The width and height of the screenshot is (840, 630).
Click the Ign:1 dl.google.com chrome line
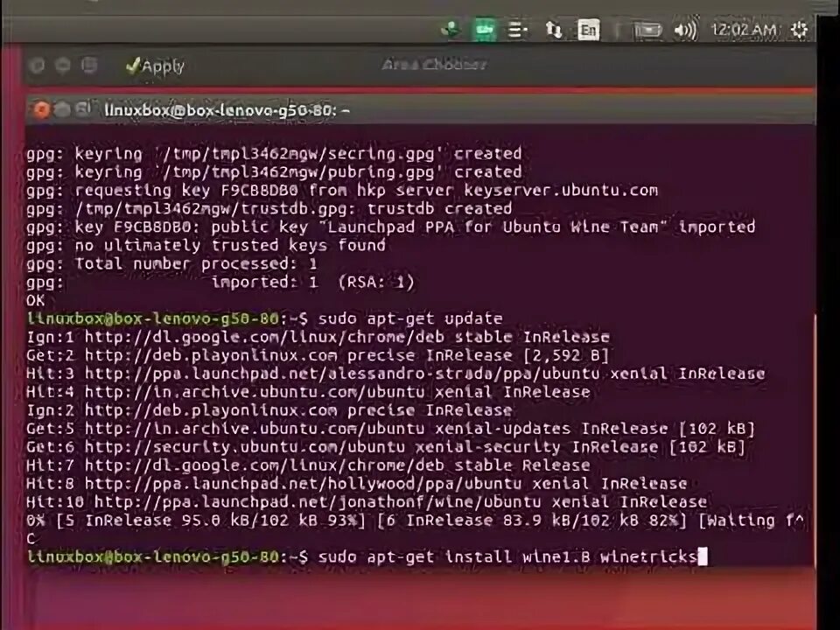pyautogui.click(x=318, y=337)
